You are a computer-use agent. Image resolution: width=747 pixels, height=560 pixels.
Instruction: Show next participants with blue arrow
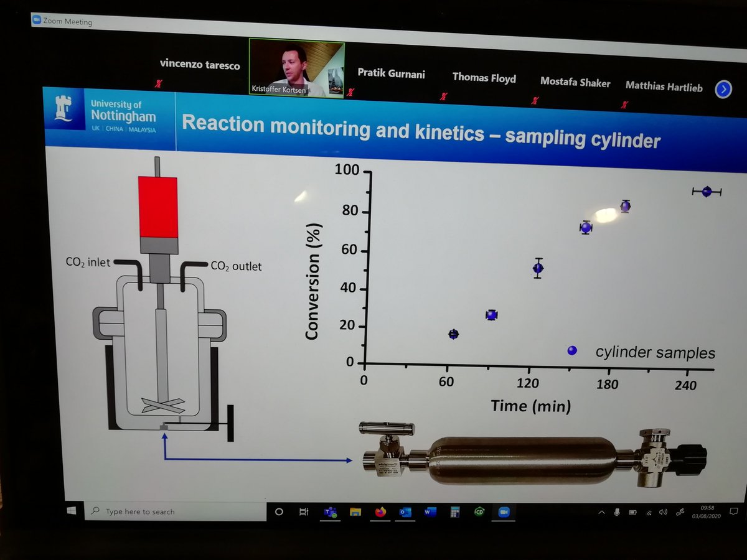point(723,89)
